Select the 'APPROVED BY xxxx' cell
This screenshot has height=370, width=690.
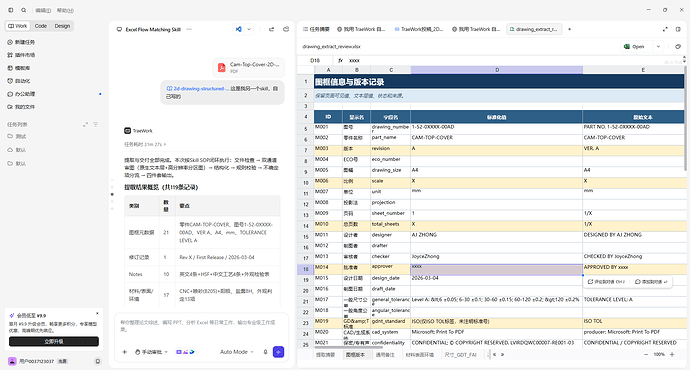(633, 268)
